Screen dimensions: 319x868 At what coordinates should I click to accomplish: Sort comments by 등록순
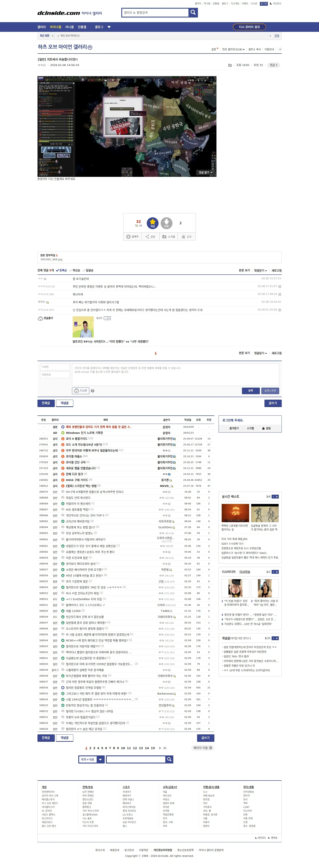coord(61,270)
